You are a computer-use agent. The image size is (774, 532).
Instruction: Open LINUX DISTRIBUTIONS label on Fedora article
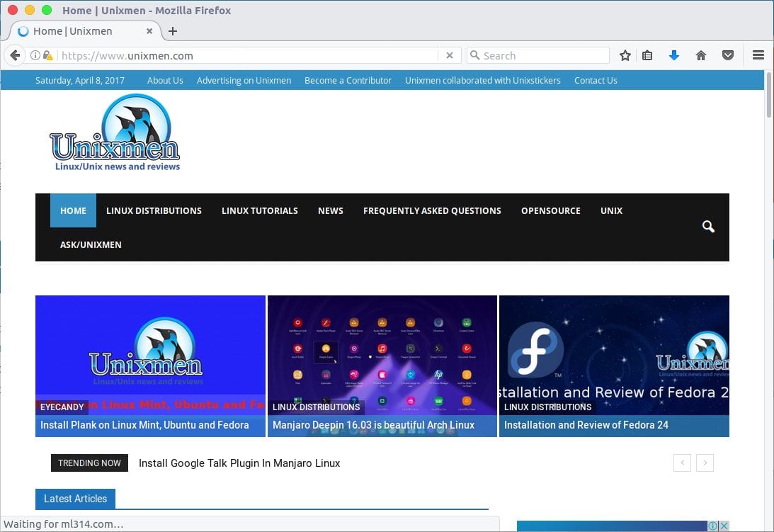548,407
